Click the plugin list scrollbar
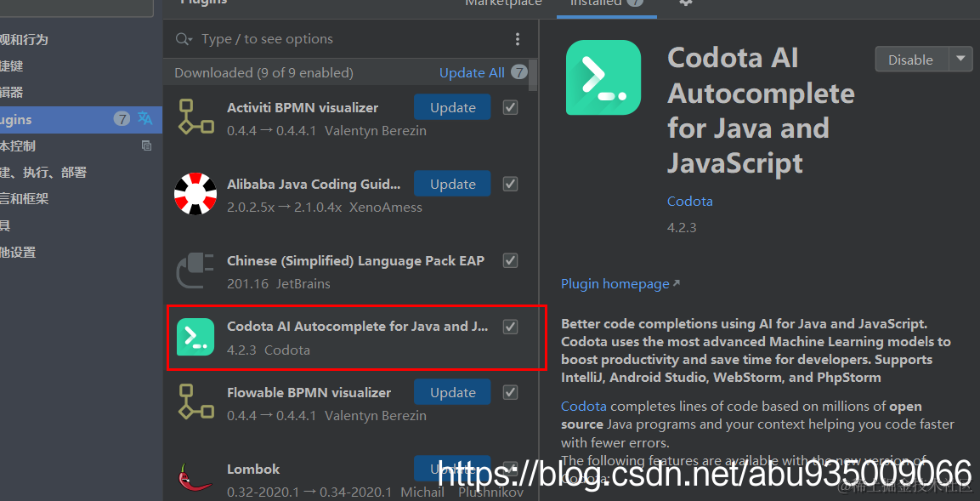The width and height of the screenshot is (980, 501). pyautogui.click(x=533, y=76)
